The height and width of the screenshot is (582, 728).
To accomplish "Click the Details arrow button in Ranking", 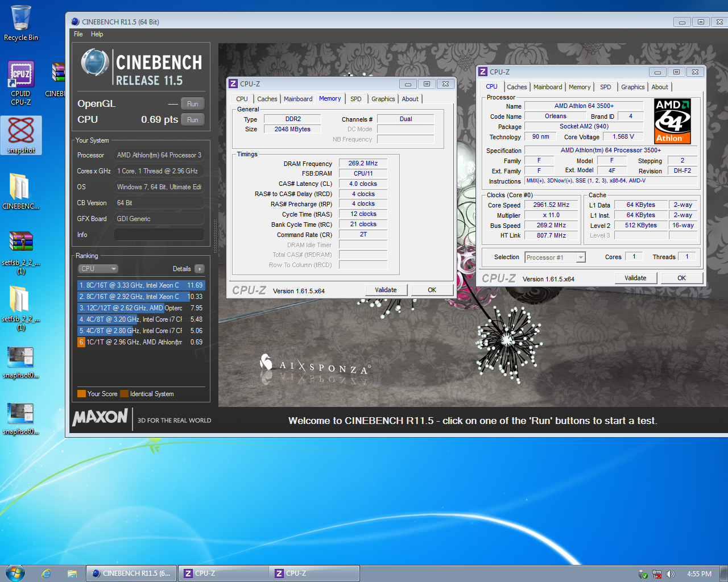I will [199, 269].
